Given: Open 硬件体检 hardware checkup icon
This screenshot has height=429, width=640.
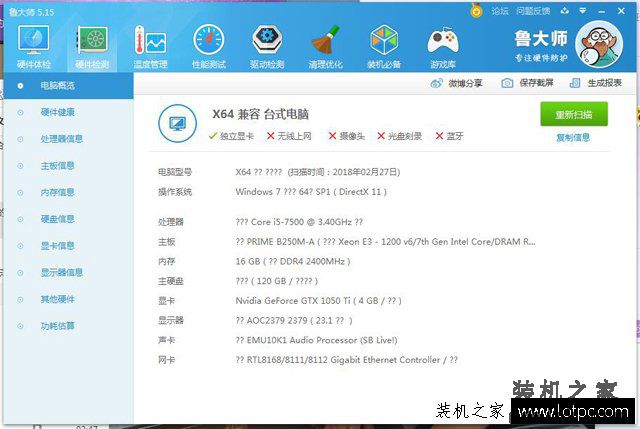Looking at the screenshot, I should [x=33, y=47].
